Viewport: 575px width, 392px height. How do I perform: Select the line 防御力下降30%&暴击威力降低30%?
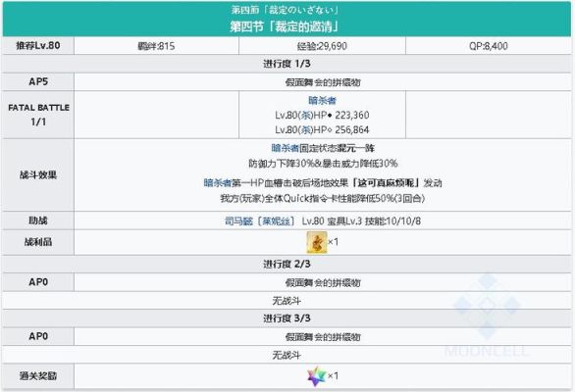click(323, 164)
